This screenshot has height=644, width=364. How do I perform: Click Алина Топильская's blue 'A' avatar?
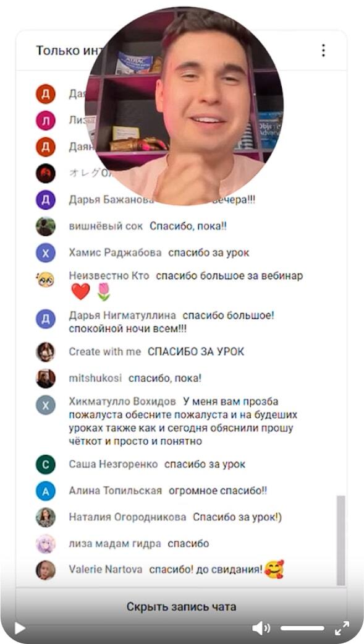coord(46,491)
